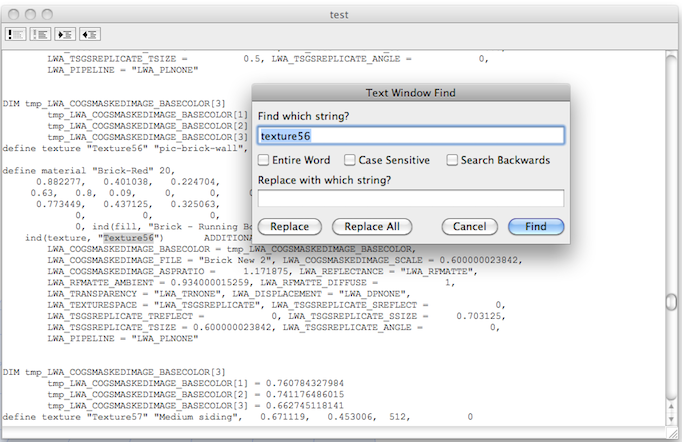The image size is (682, 442).
Task: Click the resize grip of test window
Action: coord(672,433)
